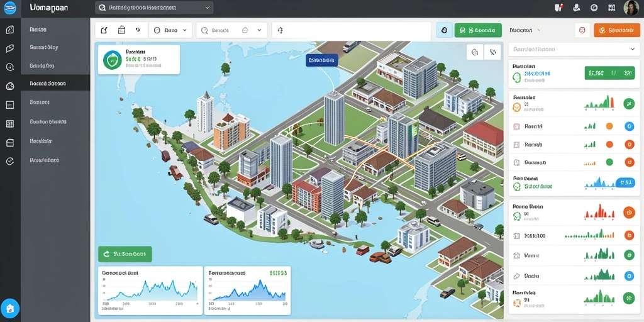Viewport: 644px width, 322px height.
Task: Click the calendar icon beside the pencil tool
Action: click(121, 30)
